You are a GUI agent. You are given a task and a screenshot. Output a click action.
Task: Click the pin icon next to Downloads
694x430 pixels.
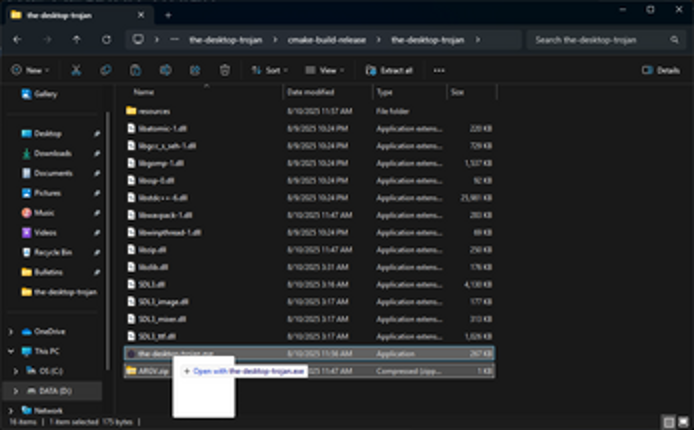[96, 154]
